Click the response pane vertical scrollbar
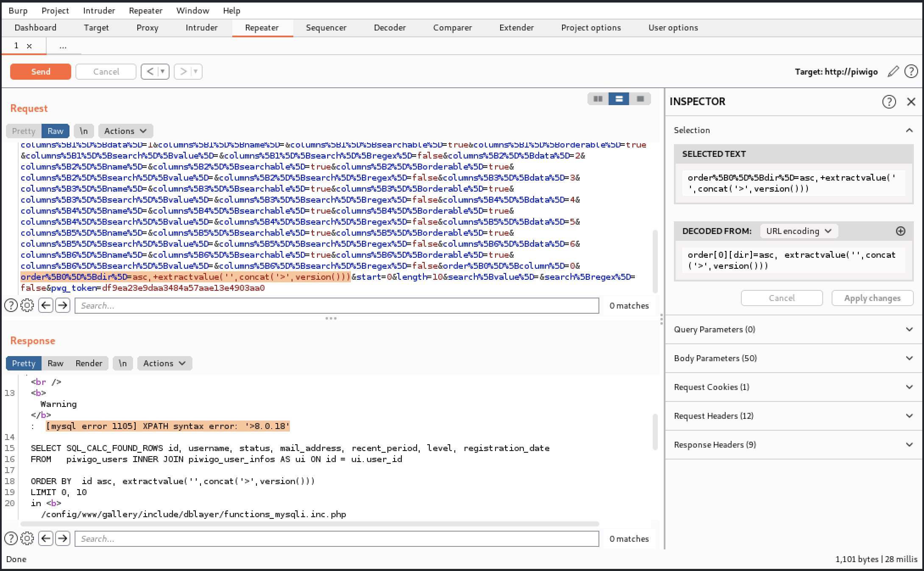924x571 pixels. point(655,432)
